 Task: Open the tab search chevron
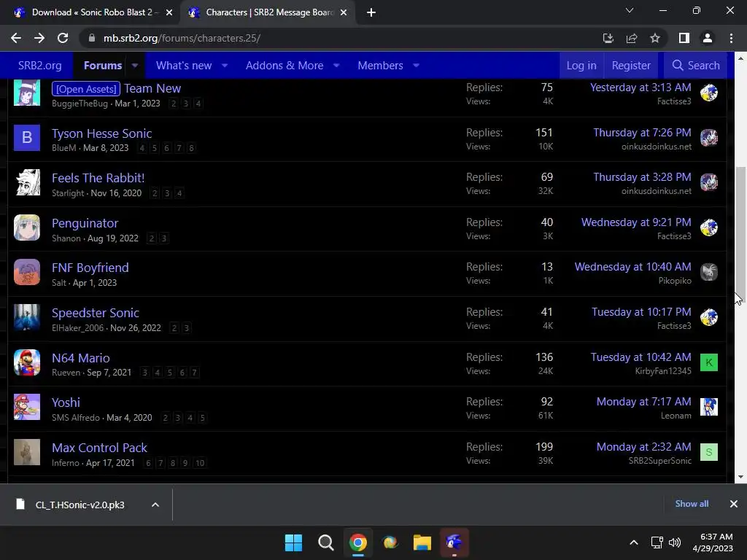[x=630, y=10]
